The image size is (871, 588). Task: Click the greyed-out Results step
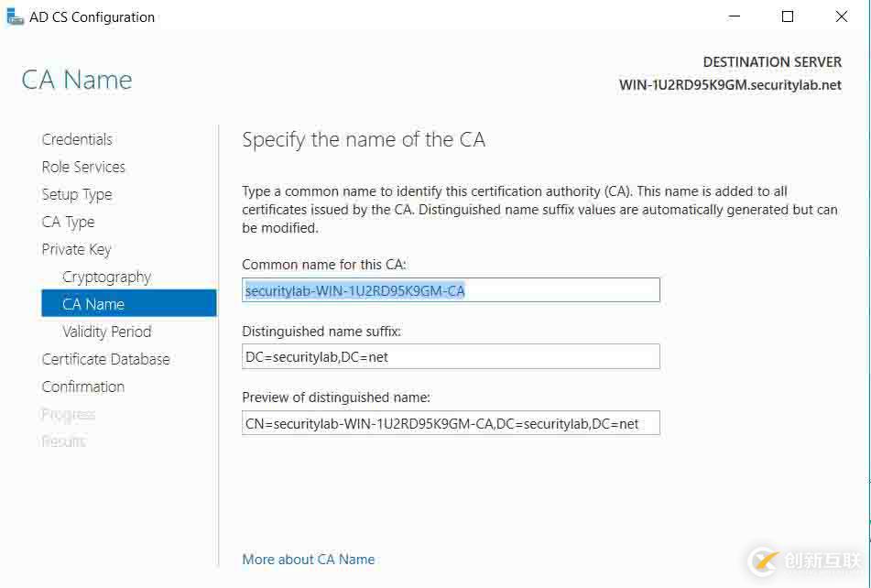(x=63, y=441)
